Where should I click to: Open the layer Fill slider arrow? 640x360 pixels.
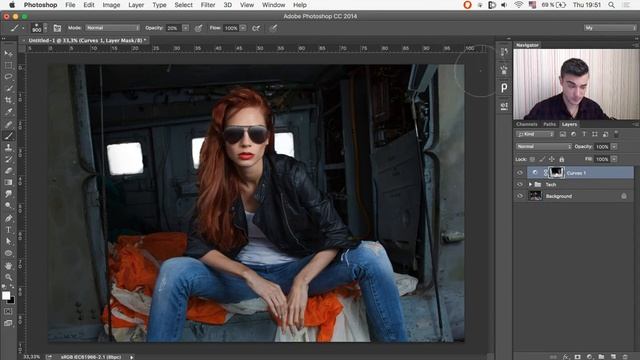(614, 159)
